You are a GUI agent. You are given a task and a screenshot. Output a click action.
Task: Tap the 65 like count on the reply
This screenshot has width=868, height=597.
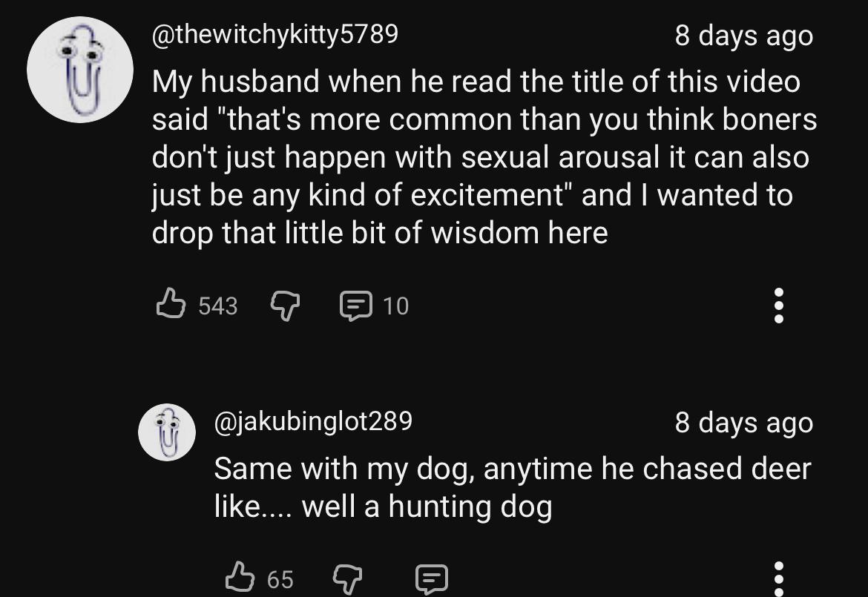pos(280,579)
